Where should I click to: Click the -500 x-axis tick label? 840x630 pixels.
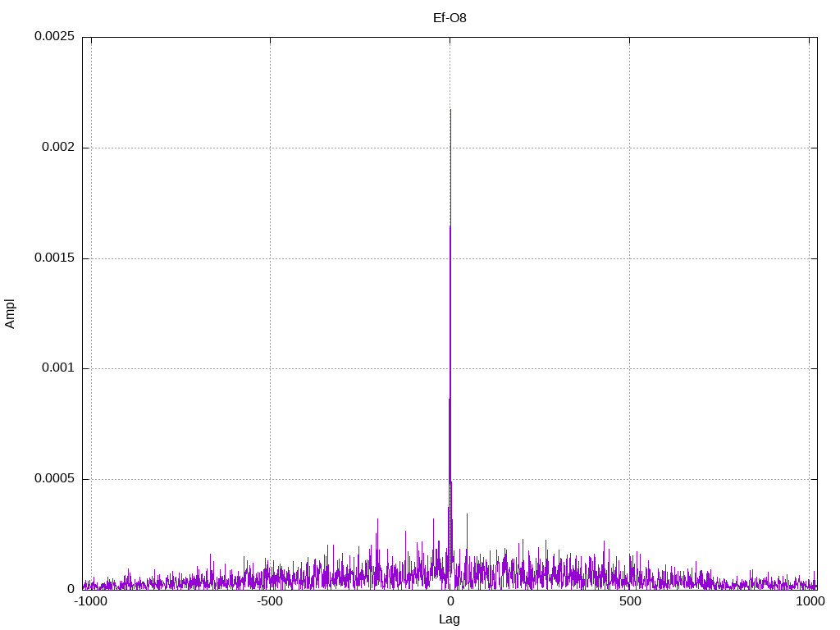click(x=269, y=601)
